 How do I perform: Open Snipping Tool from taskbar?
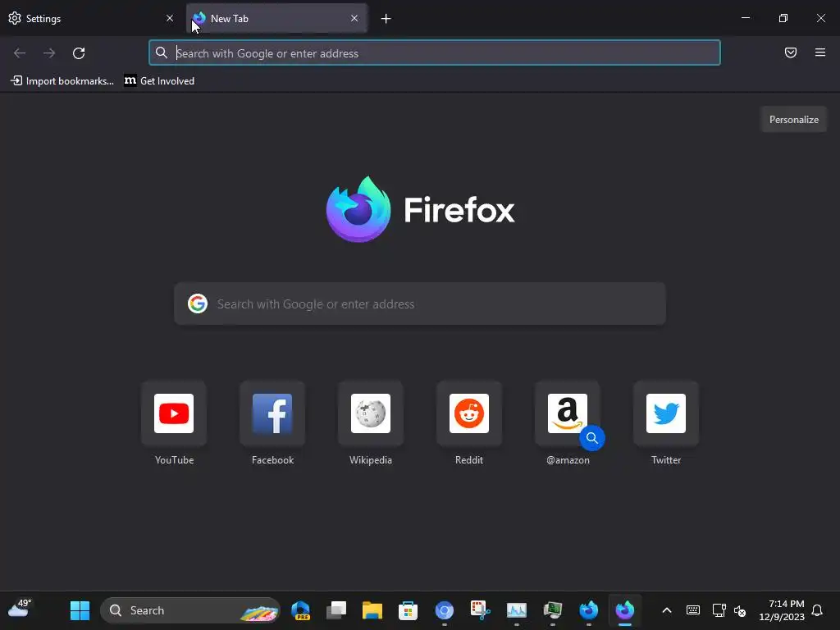[481, 610]
